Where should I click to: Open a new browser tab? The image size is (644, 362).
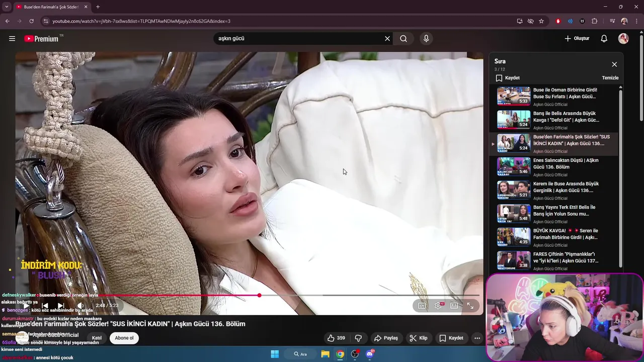(x=98, y=7)
